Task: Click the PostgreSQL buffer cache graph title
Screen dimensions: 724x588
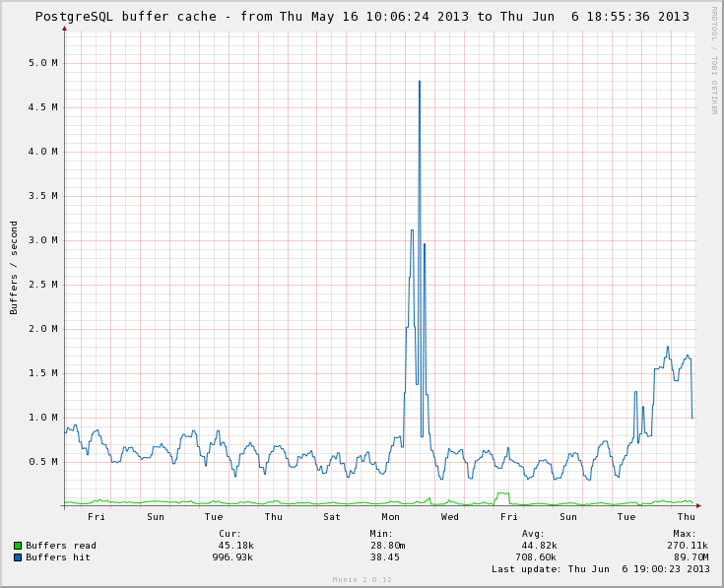Action: (x=362, y=16)
